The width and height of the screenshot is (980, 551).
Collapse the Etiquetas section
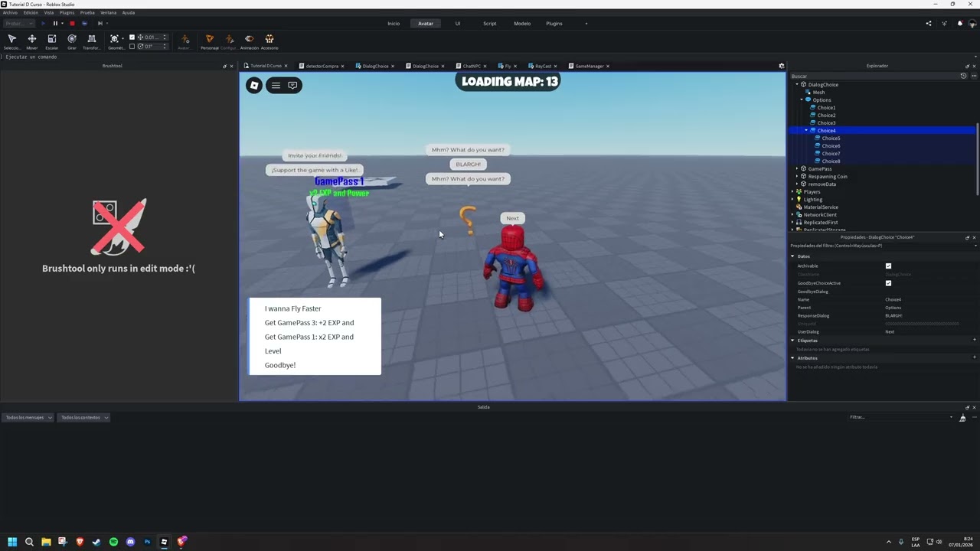[x=792, y=341]
